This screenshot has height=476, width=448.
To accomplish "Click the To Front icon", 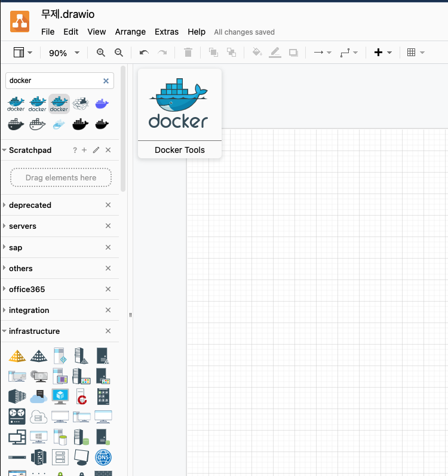I will pos(213,53).
